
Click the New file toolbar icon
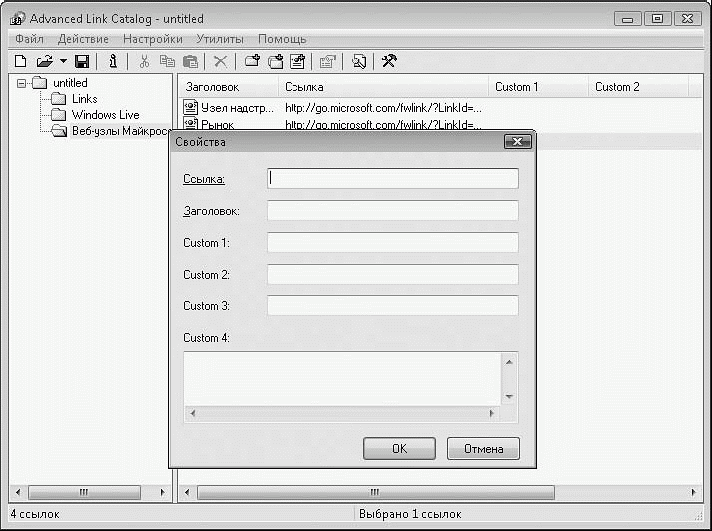click(20, 62)
